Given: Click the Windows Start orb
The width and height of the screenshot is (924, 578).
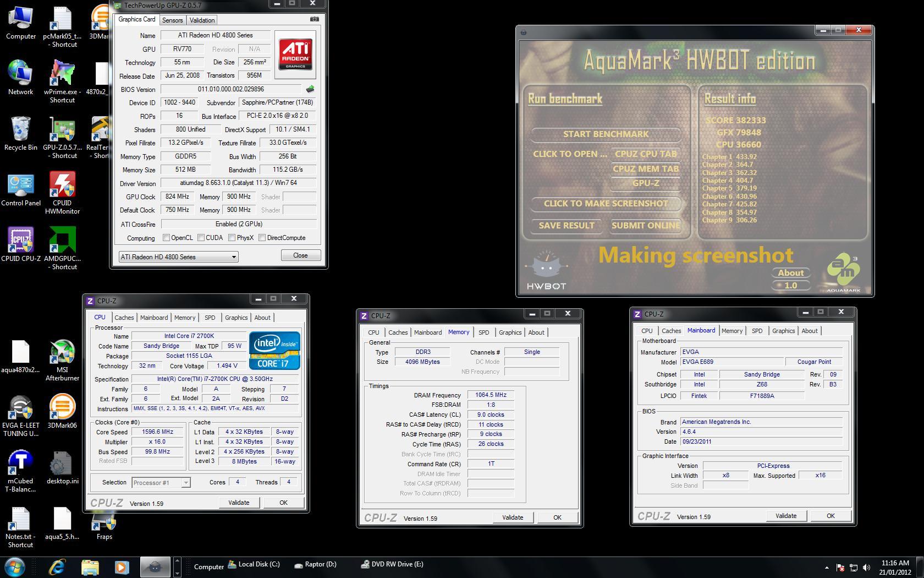Looking at the screenshot, I should (x=14, y=566).
